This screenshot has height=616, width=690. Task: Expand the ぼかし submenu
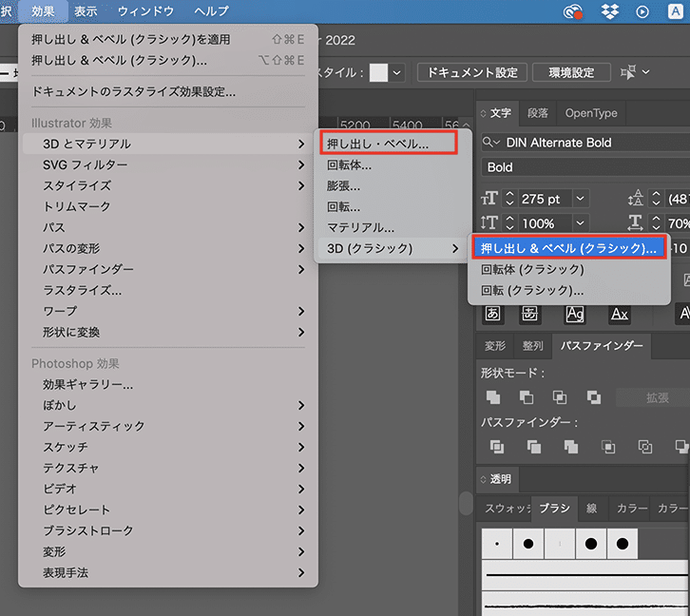168,405
